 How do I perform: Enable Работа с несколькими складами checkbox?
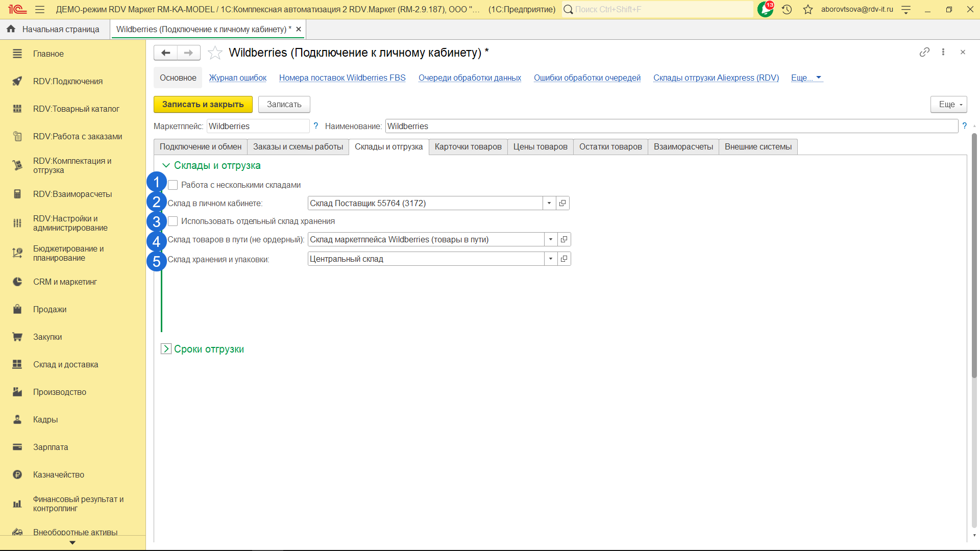pyautogui.click(x=173, y=185)
